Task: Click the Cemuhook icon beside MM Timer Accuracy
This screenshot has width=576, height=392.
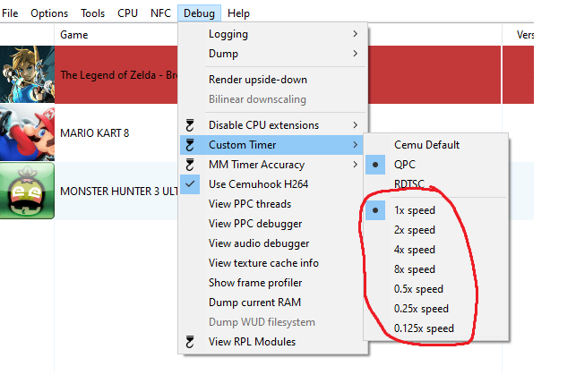Action: click(x=190, y=165)
